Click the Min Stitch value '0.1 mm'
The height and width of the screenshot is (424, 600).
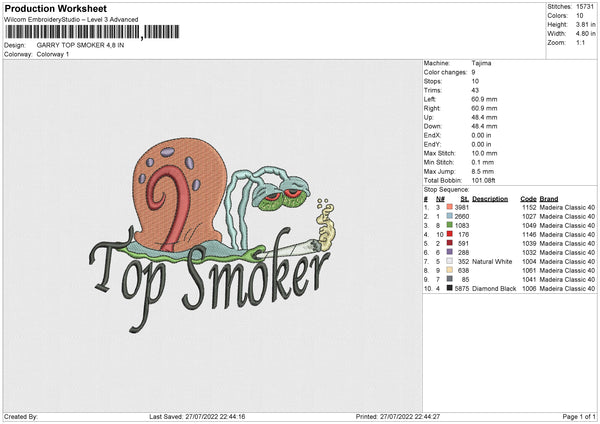[483, 162]
